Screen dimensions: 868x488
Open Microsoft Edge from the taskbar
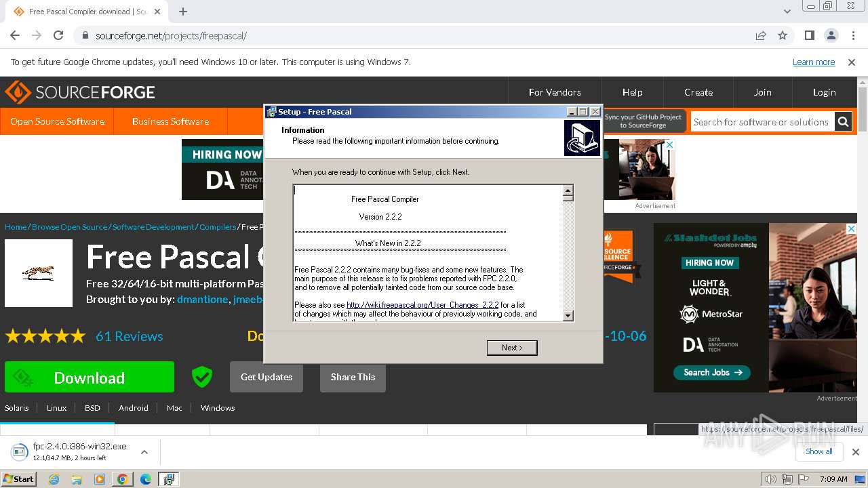(145, 479)
